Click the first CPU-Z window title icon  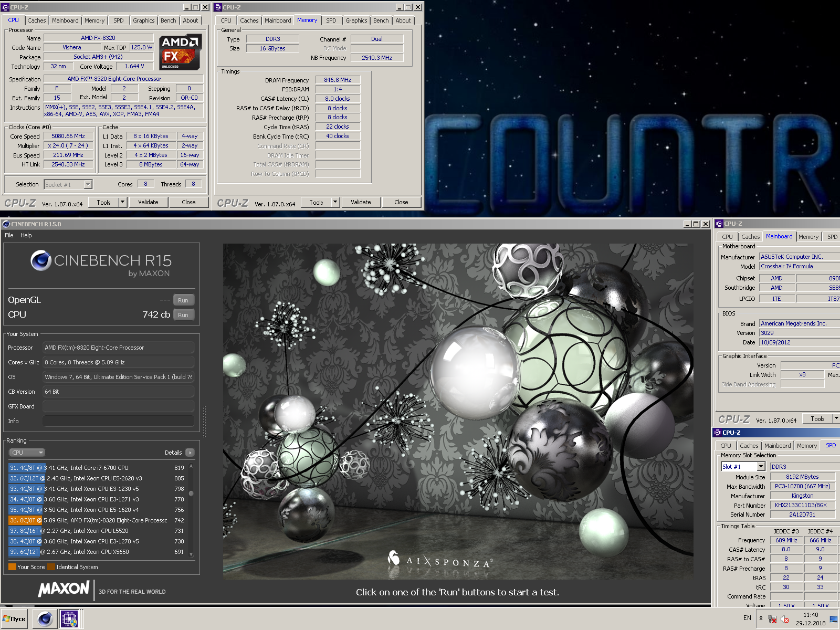click(6, 7)
